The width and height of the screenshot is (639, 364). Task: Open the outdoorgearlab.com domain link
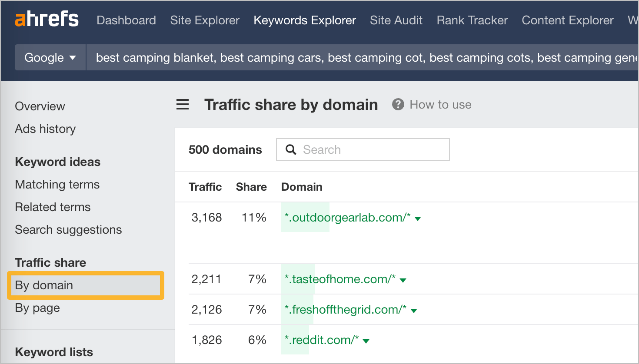(347, 217)
